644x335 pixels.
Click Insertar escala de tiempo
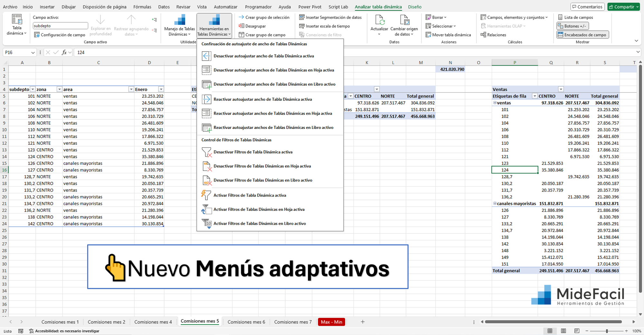click(x=324, y=26)
